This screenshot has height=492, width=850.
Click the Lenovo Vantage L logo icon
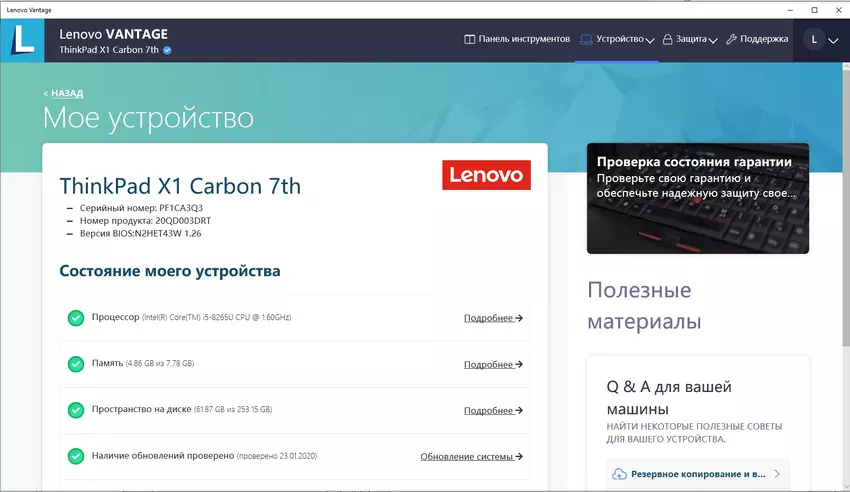22,40
